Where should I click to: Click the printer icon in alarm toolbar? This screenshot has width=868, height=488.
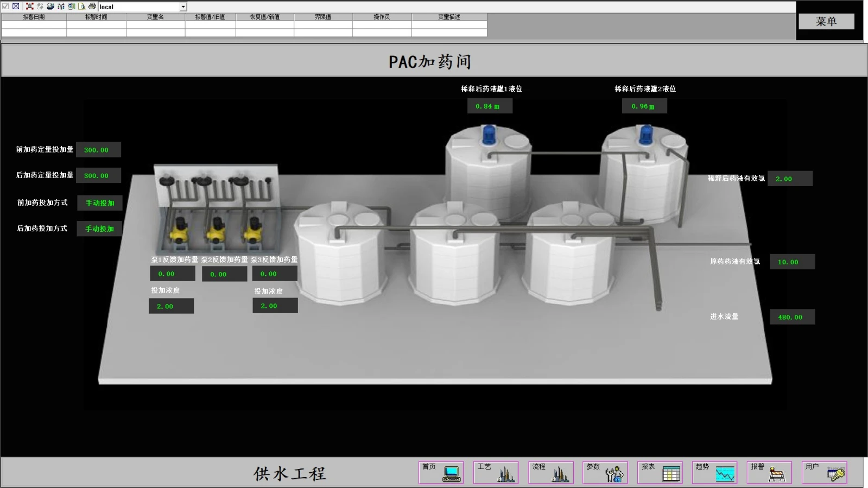coord(92,7)
